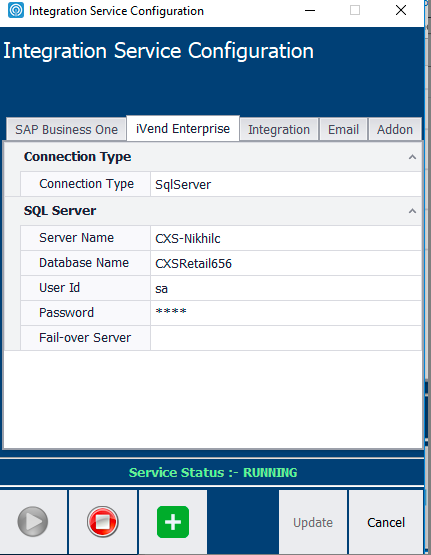Click the Cancel button
This screenshot has width=431, height=555.
point(386,522)
